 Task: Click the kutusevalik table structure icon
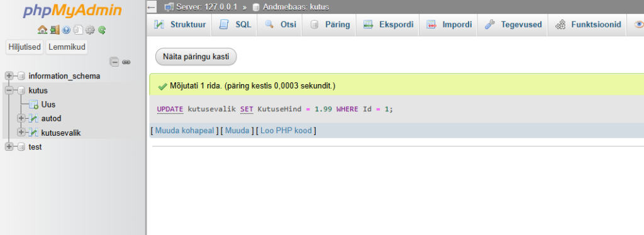pos(34,133)
